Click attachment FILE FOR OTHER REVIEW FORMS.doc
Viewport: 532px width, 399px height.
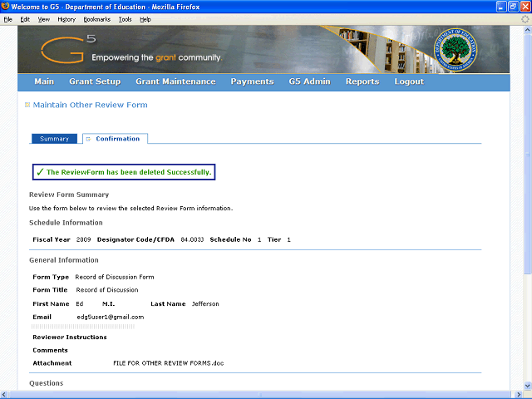coord(169,363)
